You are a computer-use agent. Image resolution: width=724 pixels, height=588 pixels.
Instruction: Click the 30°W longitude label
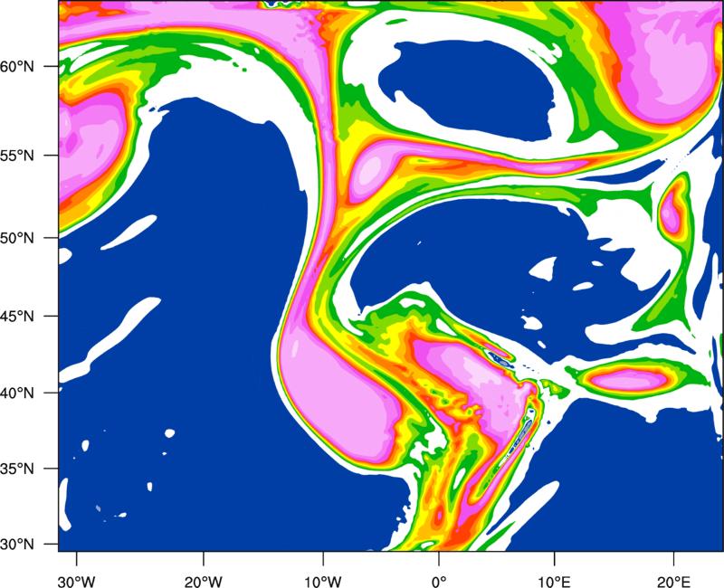[x=77, y=571]
